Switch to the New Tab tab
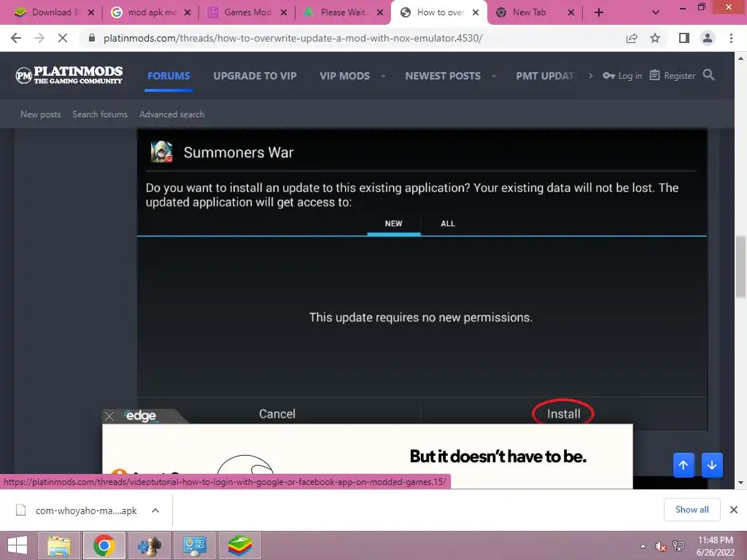747x560 pixels. pos(529,13)
